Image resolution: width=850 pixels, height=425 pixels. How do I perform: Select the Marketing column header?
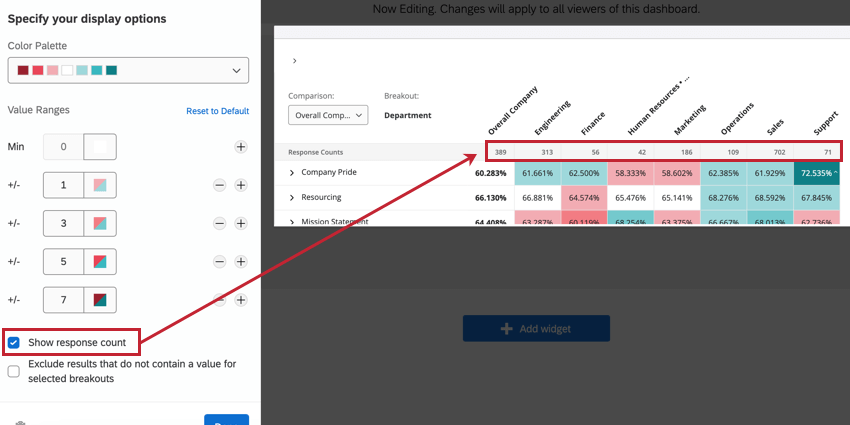point(690,120)
